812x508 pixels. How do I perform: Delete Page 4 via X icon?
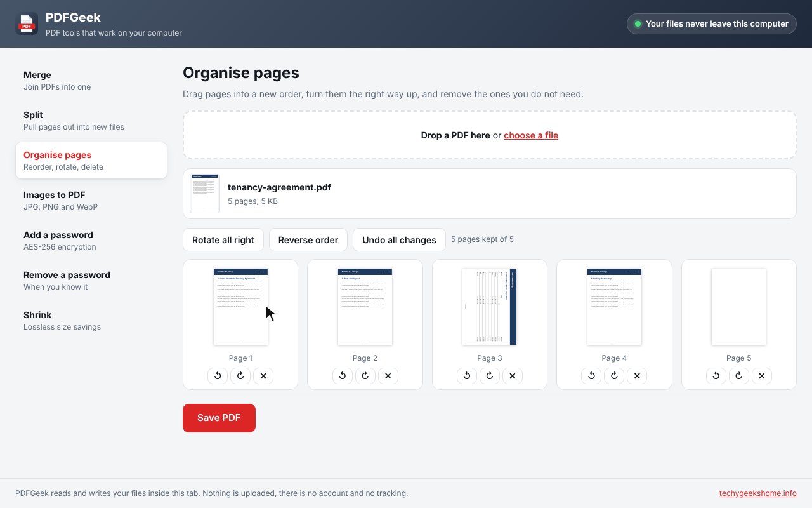coord(637,376)
